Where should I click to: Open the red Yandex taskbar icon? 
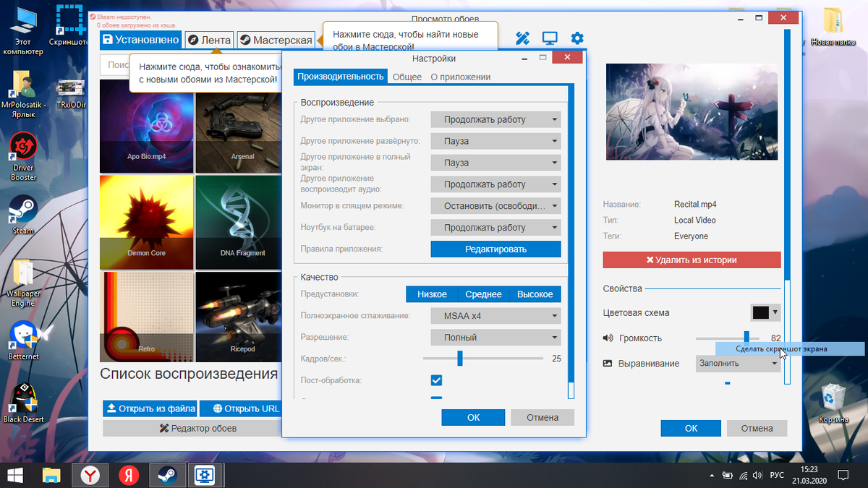pyautogui.click(x=129, y=475)
